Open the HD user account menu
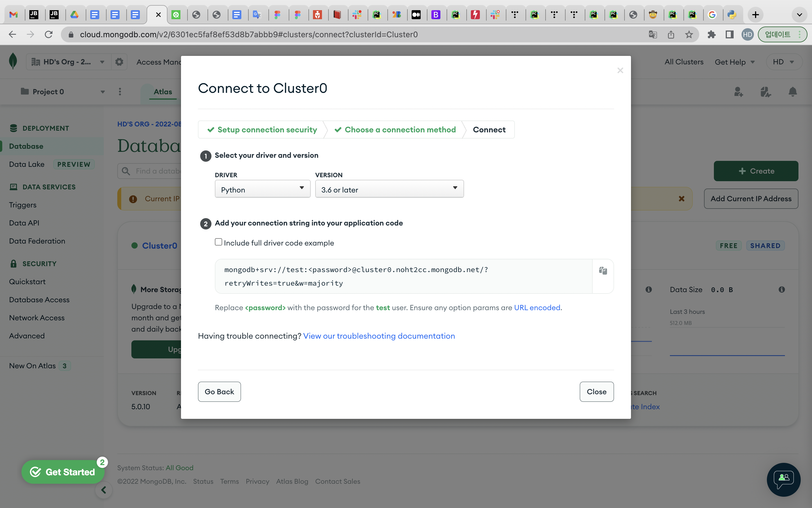 pyautogui.click(x=784, y=62)
